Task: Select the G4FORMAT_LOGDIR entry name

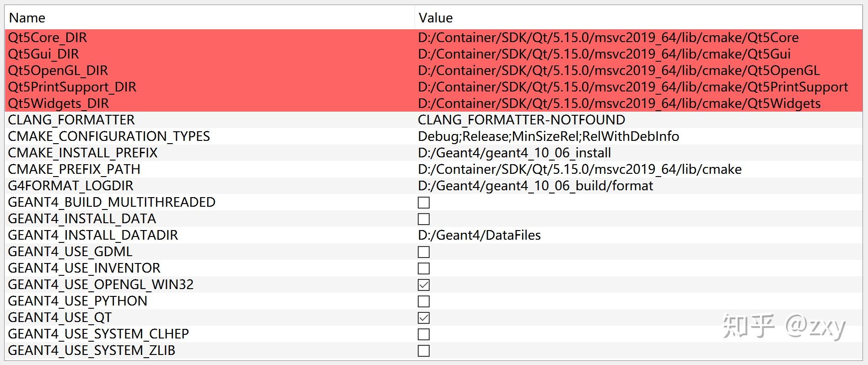Action: coord(70,186)
